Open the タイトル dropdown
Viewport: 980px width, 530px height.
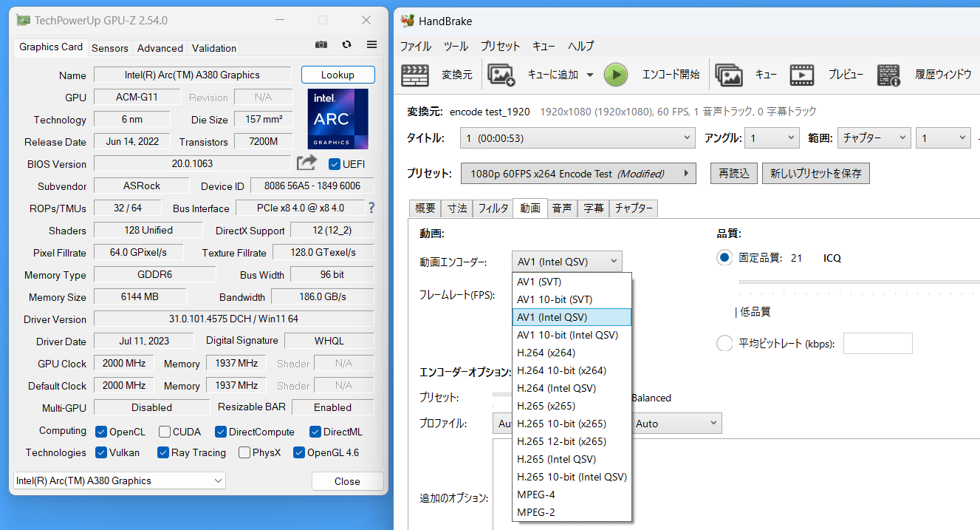coord(578,137)
